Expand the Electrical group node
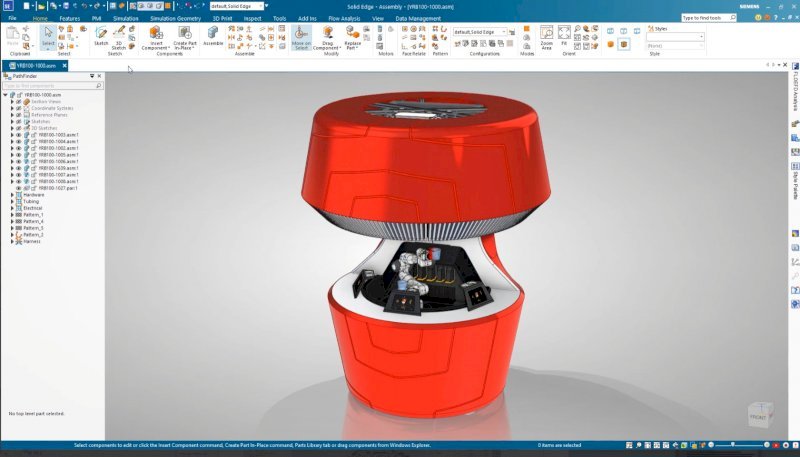The width and height of the screenshot is (800, 457). pos(12,208)
